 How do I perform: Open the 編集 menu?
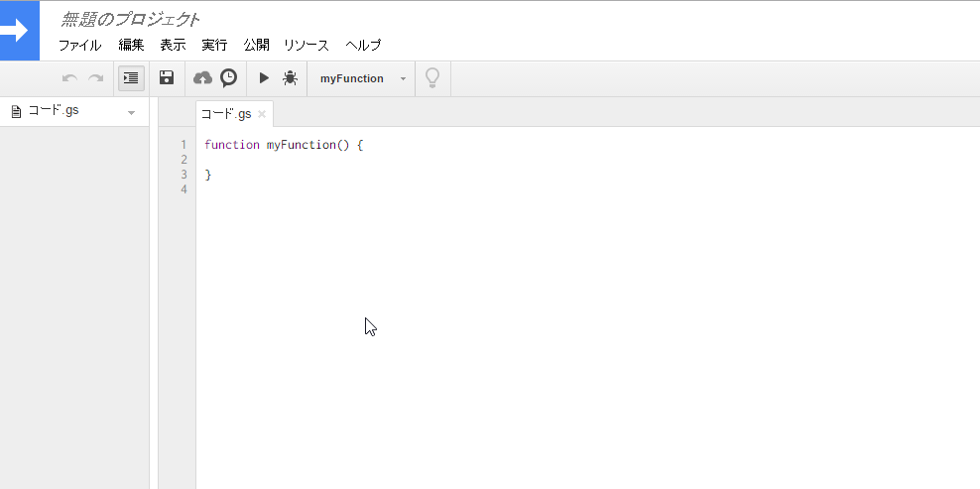(131, 45)
